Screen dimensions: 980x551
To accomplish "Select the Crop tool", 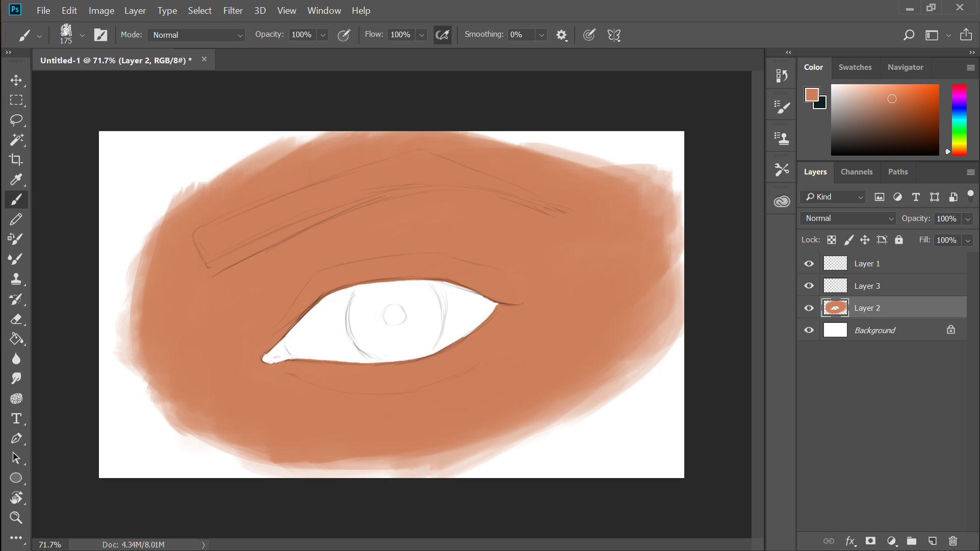I will [16, 160].
